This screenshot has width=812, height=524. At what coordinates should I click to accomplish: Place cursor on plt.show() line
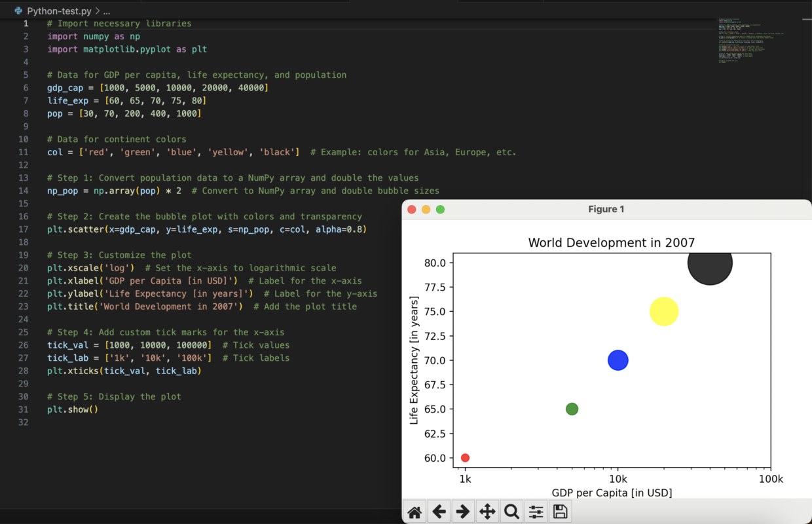(x=72, y=409)
